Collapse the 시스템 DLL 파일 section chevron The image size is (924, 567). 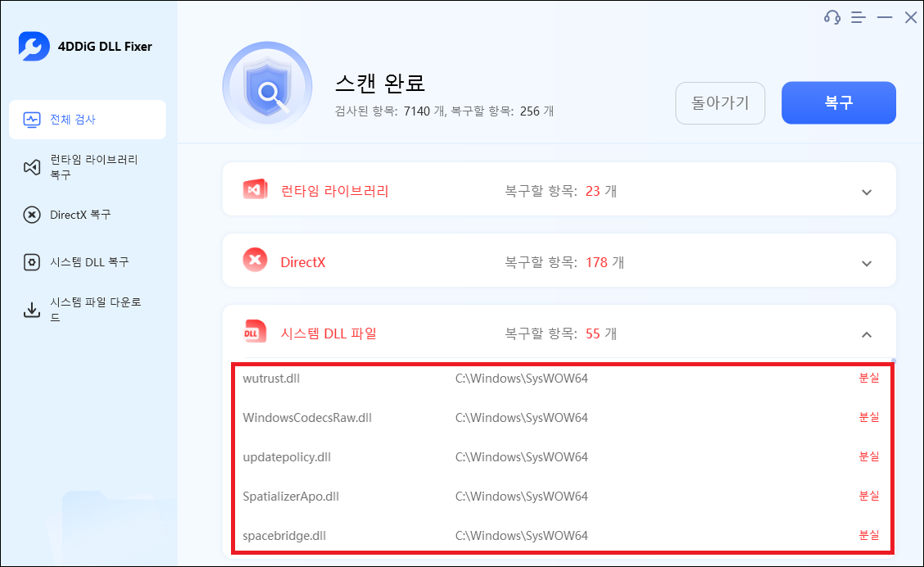tap(867, 335)
